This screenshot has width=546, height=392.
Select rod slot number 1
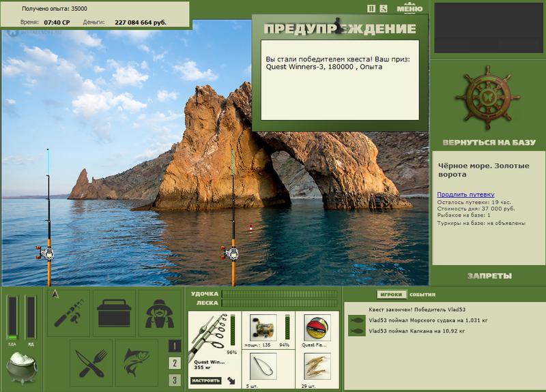tap(175, 346)
